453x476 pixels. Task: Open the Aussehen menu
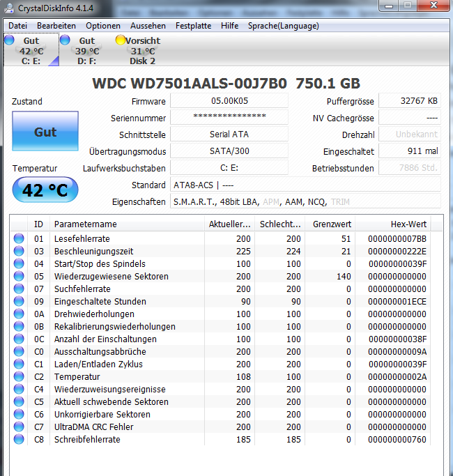[x=148, y=26]
